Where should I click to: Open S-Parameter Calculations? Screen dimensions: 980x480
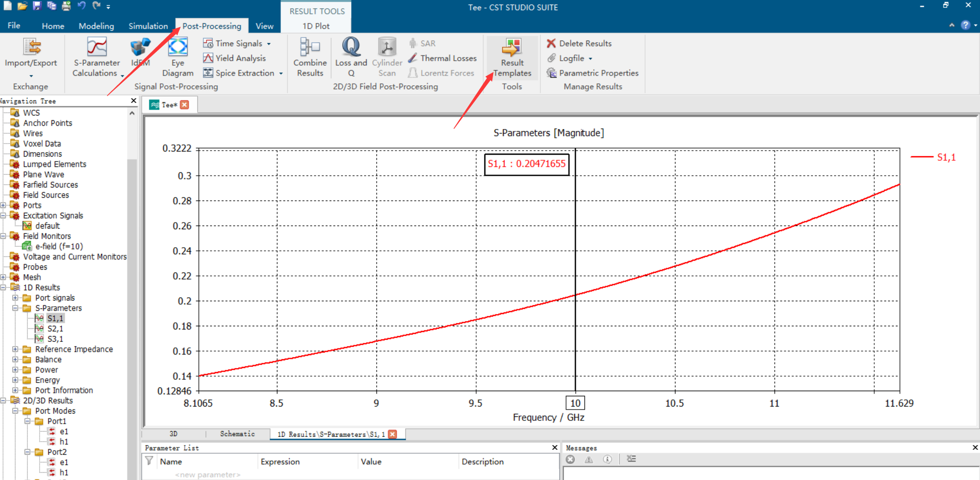pos(96,57)
